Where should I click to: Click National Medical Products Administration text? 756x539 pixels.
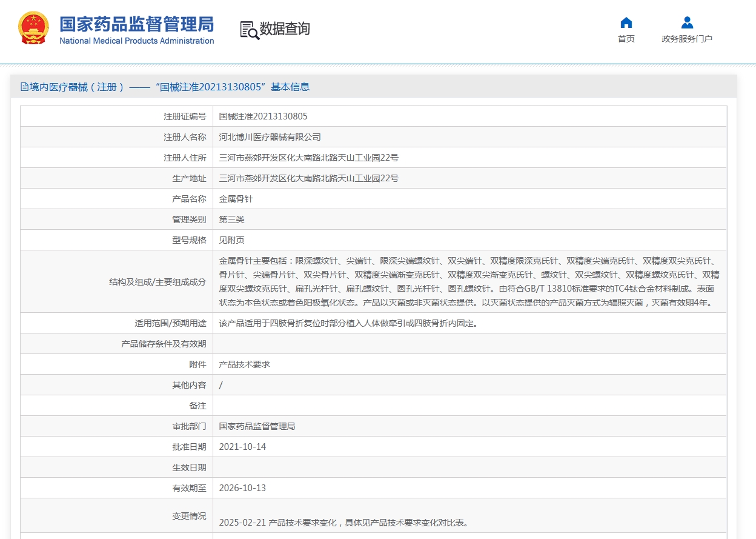[137, 41]
